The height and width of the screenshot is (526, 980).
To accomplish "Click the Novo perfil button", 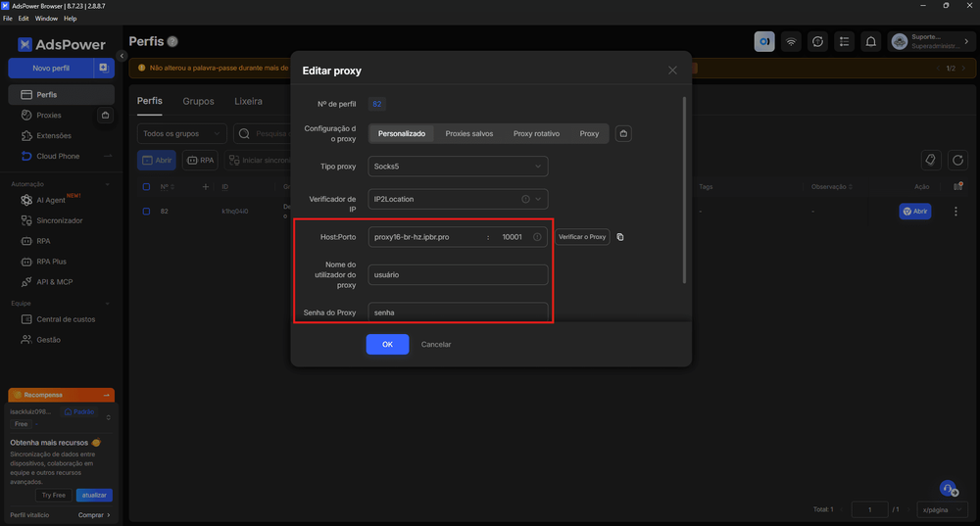I will [x=51, y=68].
